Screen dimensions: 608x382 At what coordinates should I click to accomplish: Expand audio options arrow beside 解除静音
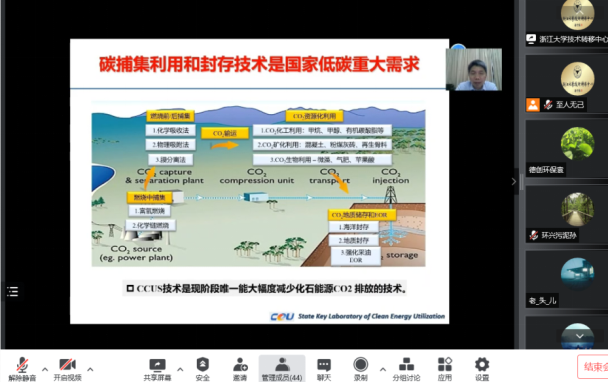45,369
